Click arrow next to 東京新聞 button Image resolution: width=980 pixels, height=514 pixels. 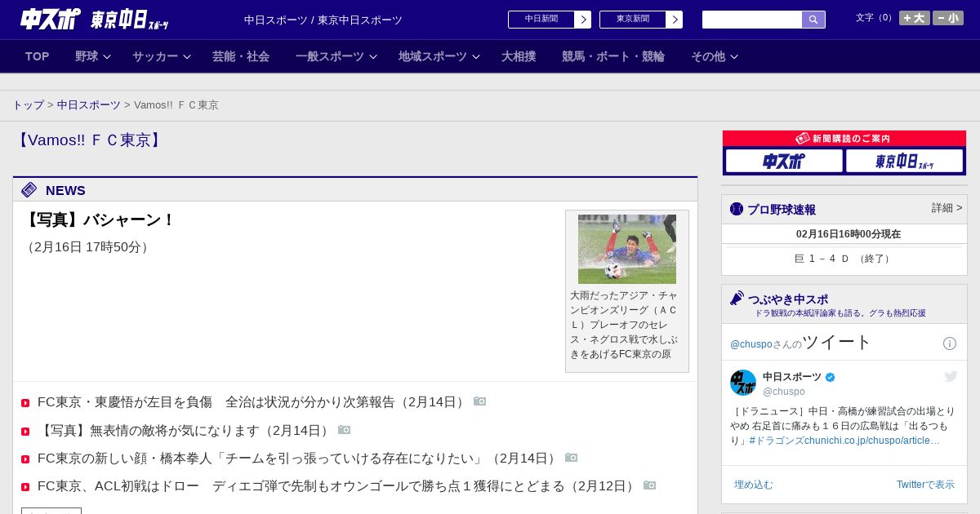coord(675,20)
